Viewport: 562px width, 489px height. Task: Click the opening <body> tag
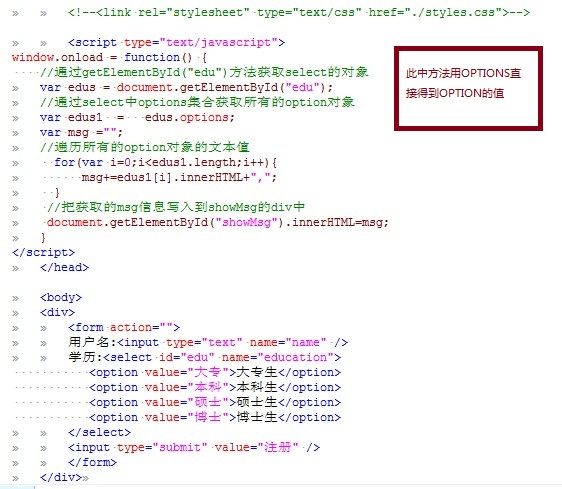tap(61, 298)
